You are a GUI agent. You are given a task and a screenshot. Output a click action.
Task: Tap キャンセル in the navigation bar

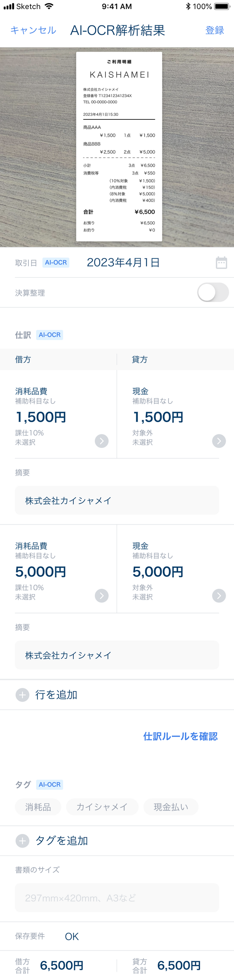click(33, 30)
